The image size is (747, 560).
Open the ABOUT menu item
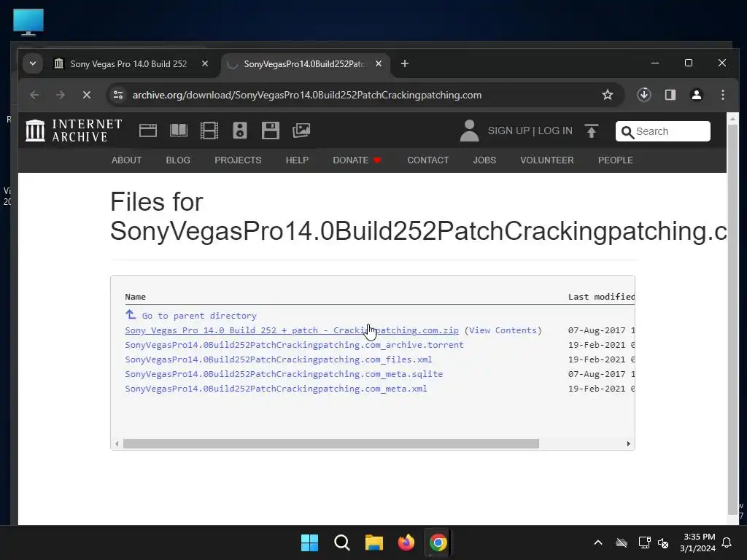(x=126, y=160)
